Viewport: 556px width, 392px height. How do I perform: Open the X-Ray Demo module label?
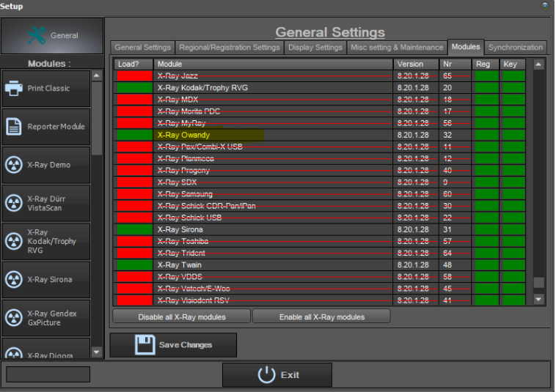point(49,165)
